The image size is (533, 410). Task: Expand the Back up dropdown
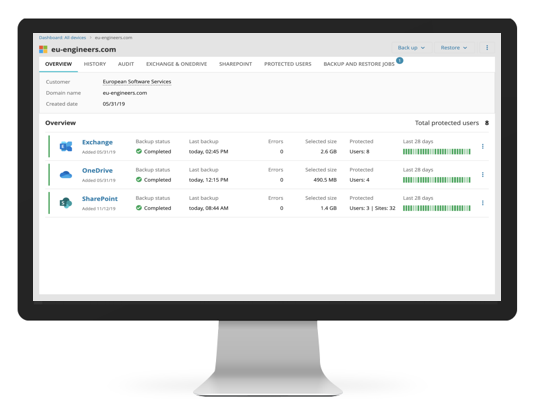point(411,48)
